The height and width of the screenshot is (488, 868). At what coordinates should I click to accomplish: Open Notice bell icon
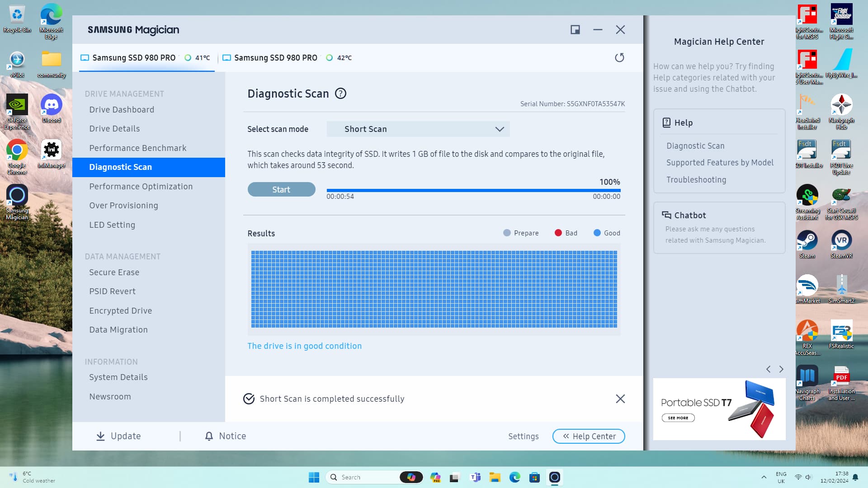click(x=209, y=436)
